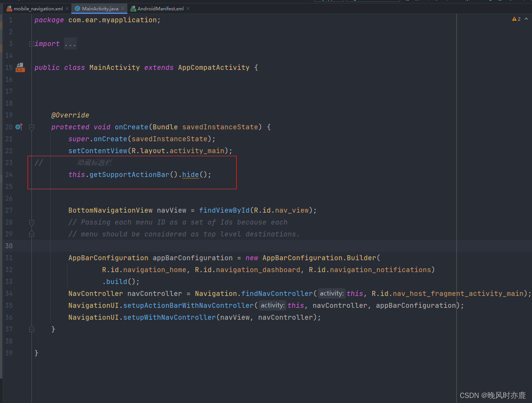Expand the folded import block
This screenshot has height=403, width=532.
[x=31, y=44]
